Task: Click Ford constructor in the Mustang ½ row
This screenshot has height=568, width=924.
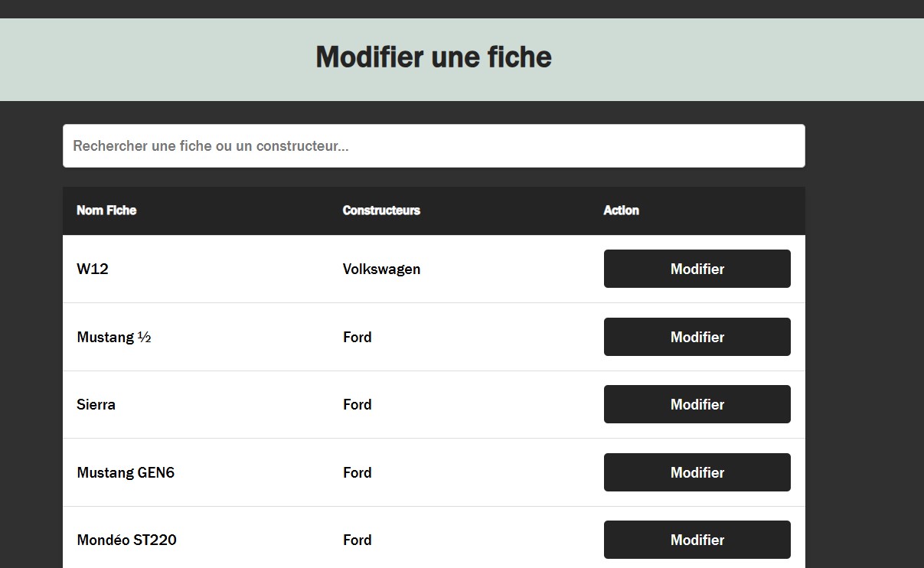Action: point(357,338)
